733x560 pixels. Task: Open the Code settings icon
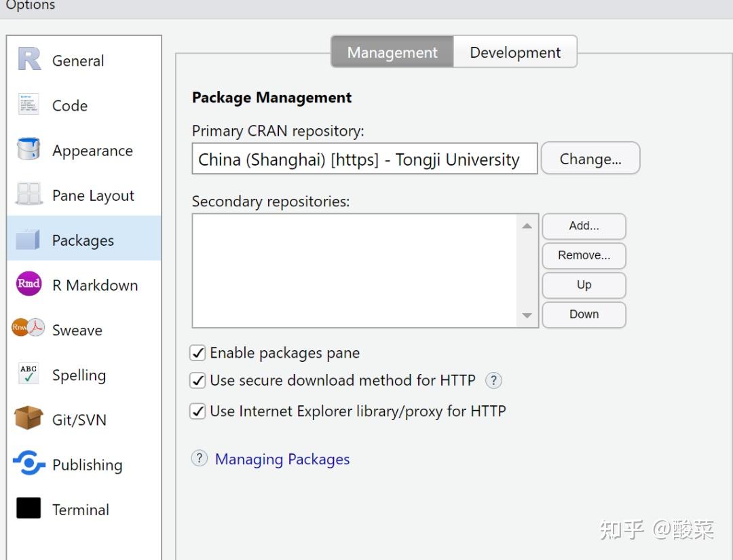(29, 105)
